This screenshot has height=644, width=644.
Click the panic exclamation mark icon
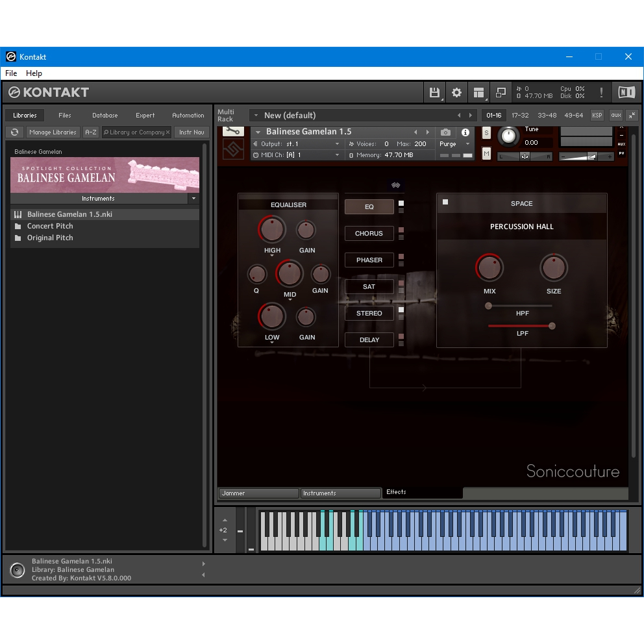[x=601, y=92]
